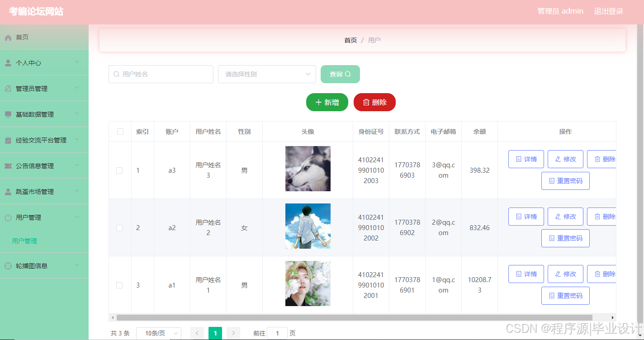Open the 10条/页 page size dropdown
The width and height of the screenshot is (644, 340).
click(159, 333)
